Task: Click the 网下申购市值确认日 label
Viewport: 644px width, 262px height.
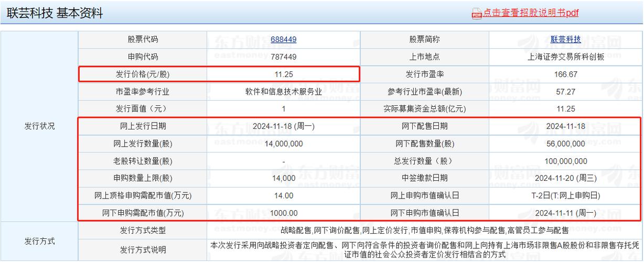Action: coord(425,213)
